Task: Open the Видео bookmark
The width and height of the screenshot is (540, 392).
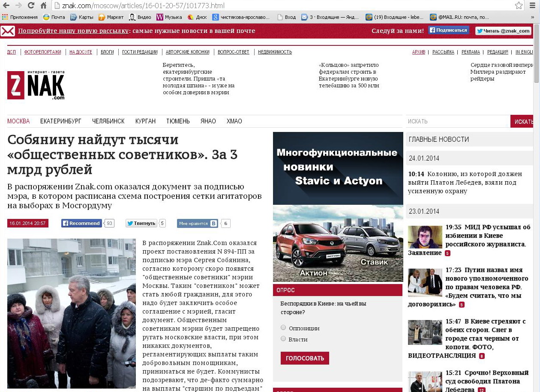Action: pyautogui.click(x=140, y=17)
